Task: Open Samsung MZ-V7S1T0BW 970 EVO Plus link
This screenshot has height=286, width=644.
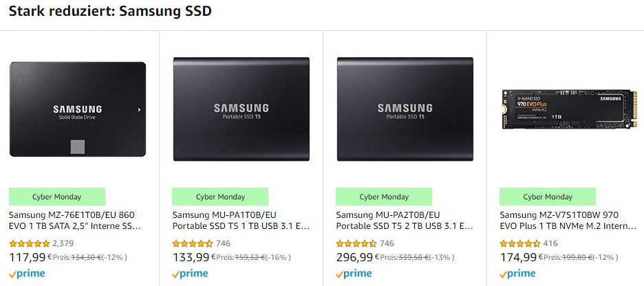Action: click(568, 220)
